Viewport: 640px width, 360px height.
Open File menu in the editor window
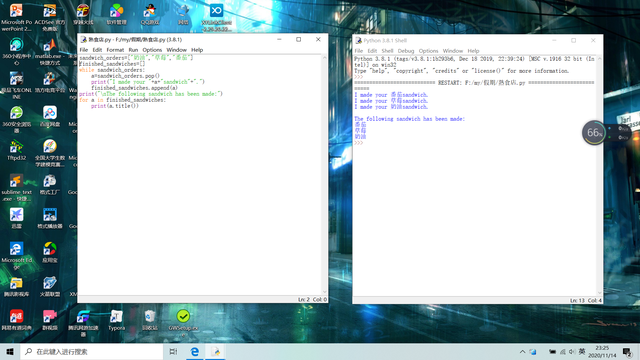84,50
